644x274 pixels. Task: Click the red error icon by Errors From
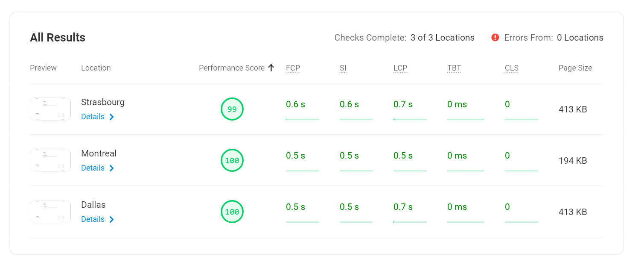pyautogui.click(x=495, y=38)
